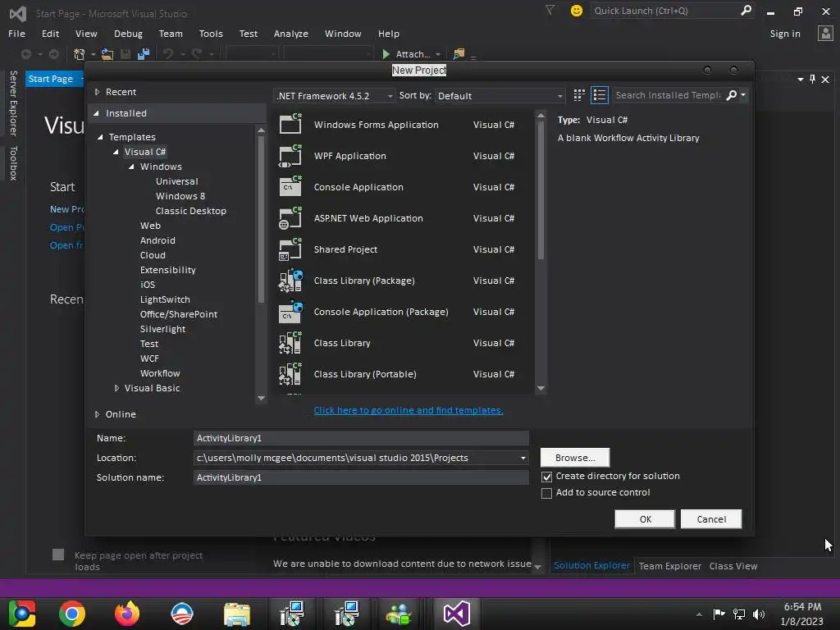
Task: Expand the Online section
Action: 97,414
